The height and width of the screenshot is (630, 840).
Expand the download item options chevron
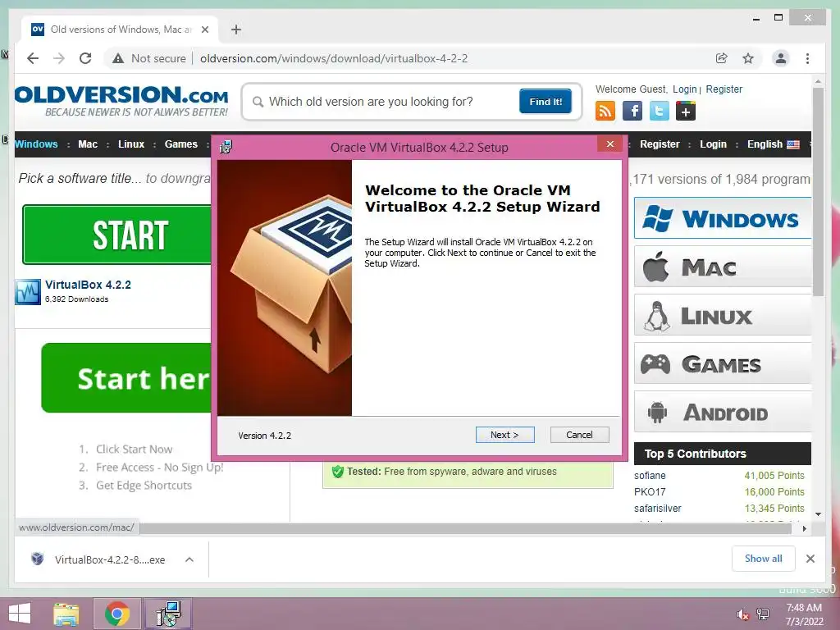(x=189, y=559)
